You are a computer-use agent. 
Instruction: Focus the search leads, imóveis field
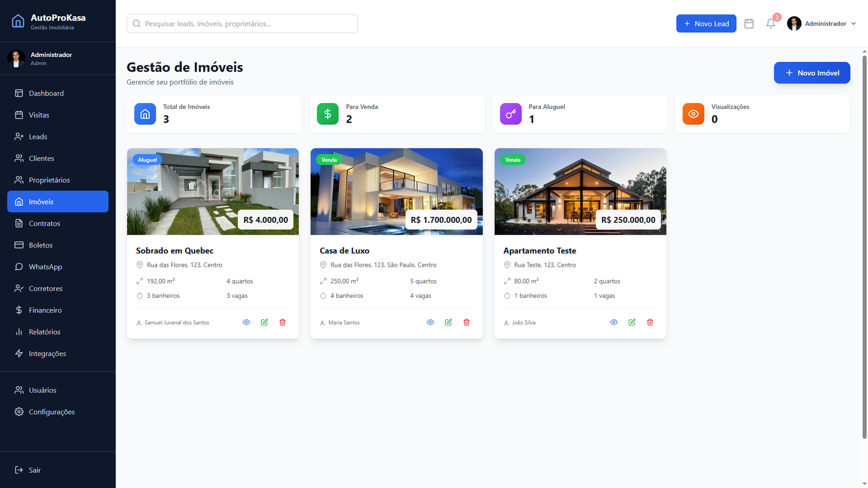pos(242,24)
